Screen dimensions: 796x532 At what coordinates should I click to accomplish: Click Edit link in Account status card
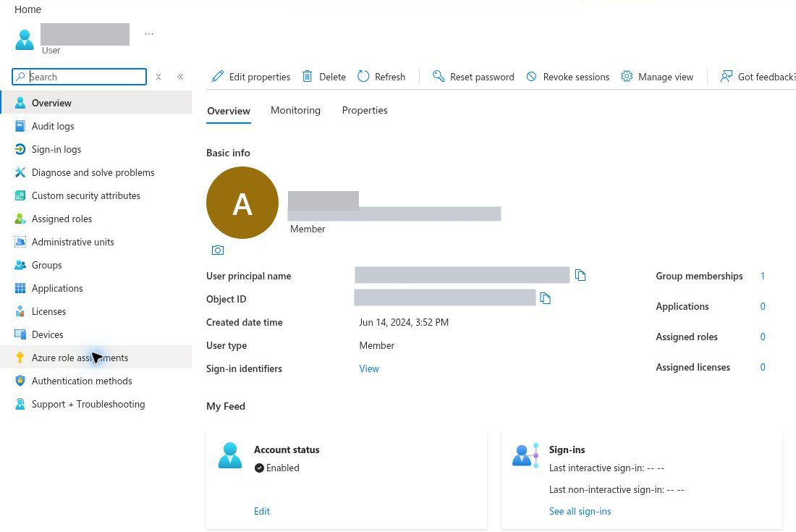point(262,511)
